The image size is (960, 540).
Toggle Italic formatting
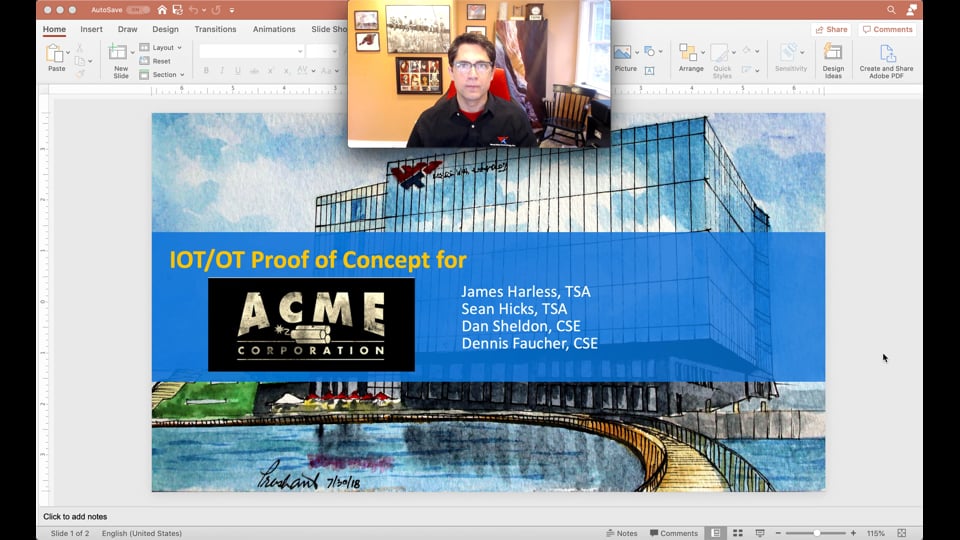[x=222, y=71]
